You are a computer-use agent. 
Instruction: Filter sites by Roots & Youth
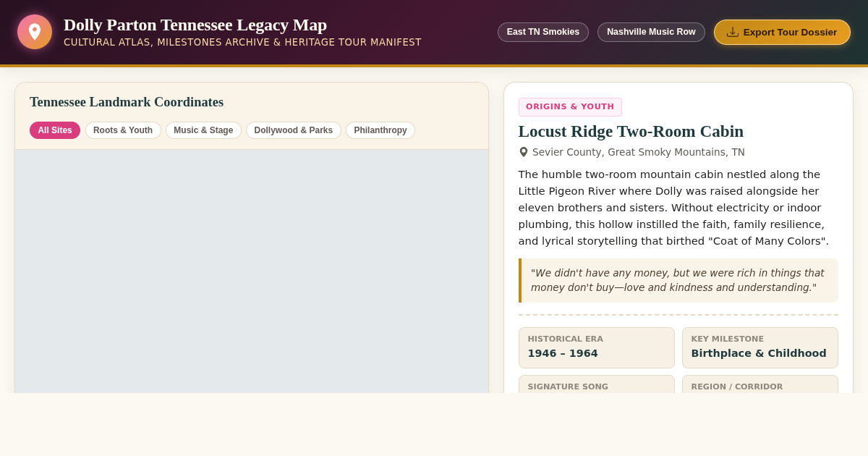[123, 130]
